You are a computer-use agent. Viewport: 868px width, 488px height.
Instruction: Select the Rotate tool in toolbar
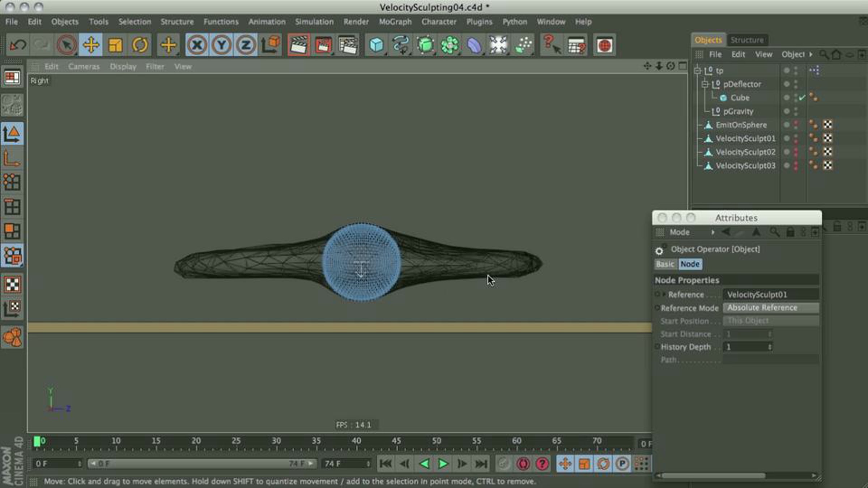pyautogui.click(x=140, y=45)
